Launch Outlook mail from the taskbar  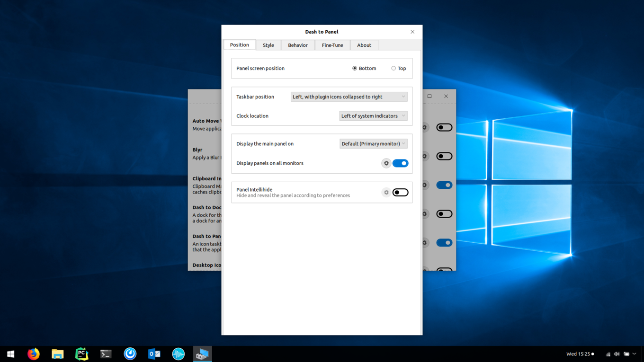(154, 354)
